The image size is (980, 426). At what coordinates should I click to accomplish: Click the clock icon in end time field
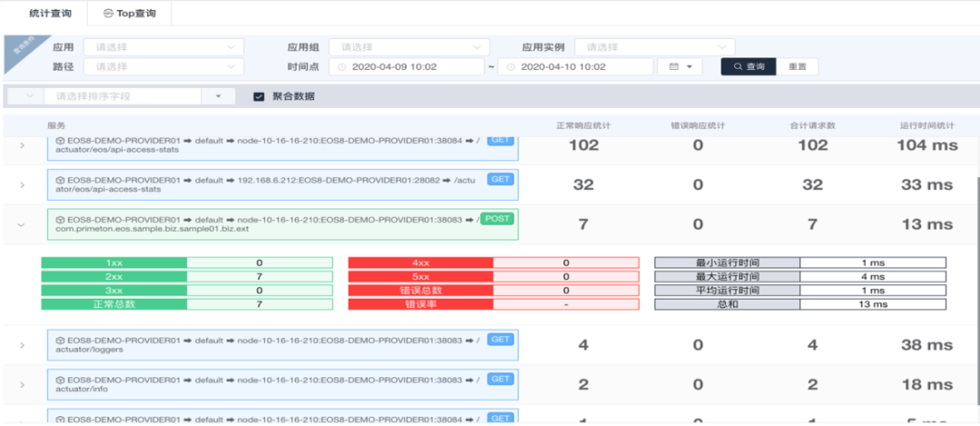click(510, 67)
